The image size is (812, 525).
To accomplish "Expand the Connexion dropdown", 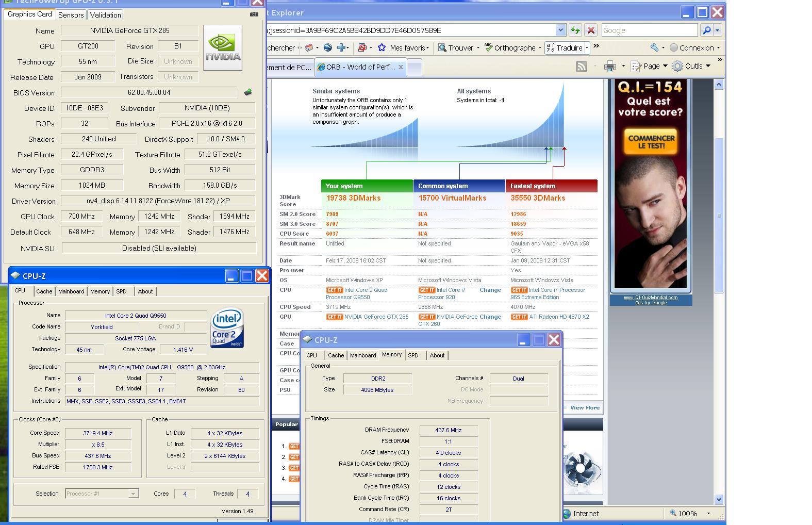I will [718, 48].
